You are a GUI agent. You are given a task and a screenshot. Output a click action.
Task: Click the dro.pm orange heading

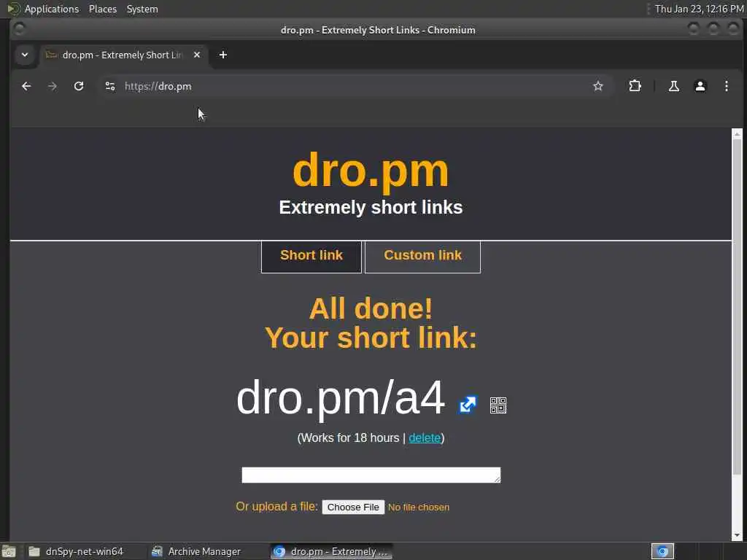coord(371,171)
